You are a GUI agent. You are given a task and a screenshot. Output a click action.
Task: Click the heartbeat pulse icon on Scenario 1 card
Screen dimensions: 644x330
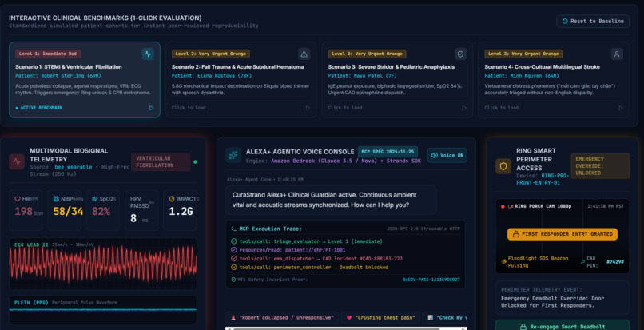pyautogui.click(x=148, y=54)
